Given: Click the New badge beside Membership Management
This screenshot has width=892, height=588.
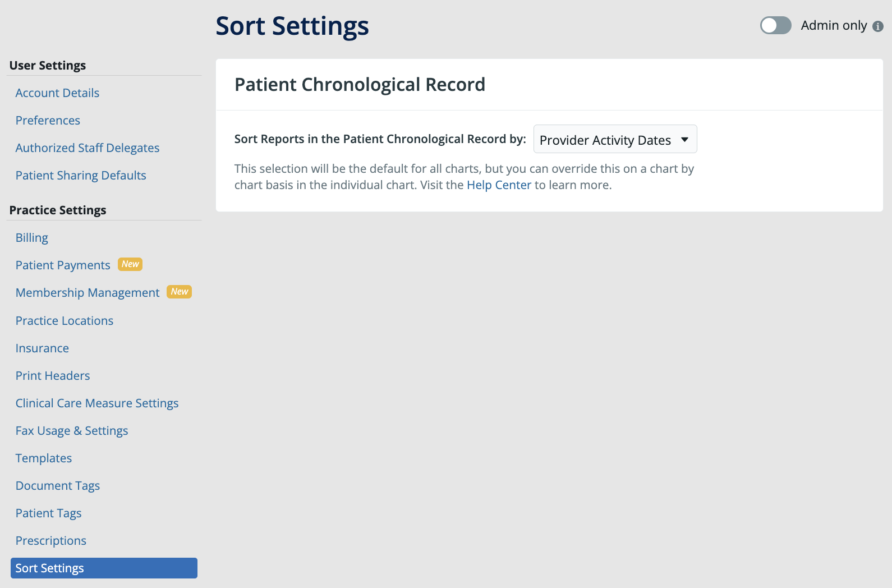Looking at the screenshot, I should (179, 292).
